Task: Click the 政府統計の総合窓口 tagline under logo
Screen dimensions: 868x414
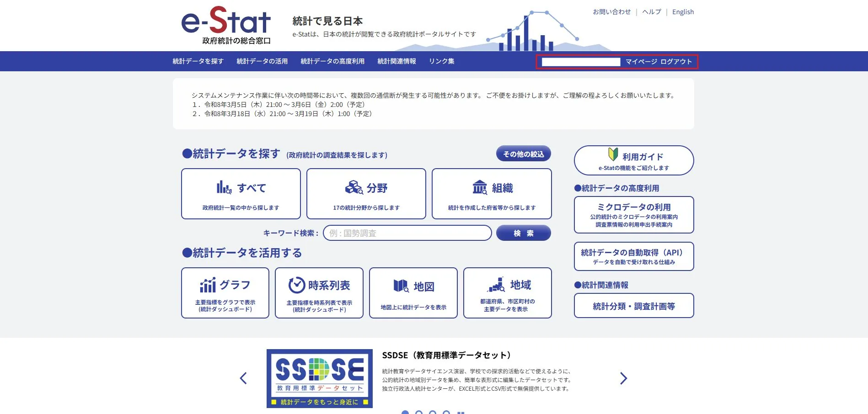Action: 236,41
